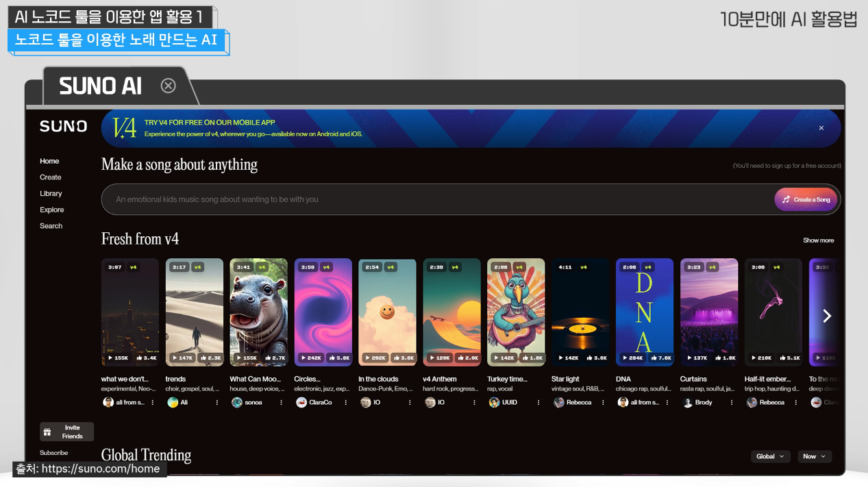Open the three-dot menu for 'Curtains'

[x=732, y=403]
